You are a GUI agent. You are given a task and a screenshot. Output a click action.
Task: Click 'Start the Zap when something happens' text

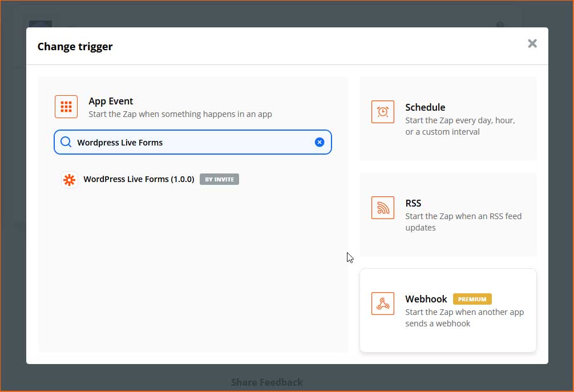[180, 114]
